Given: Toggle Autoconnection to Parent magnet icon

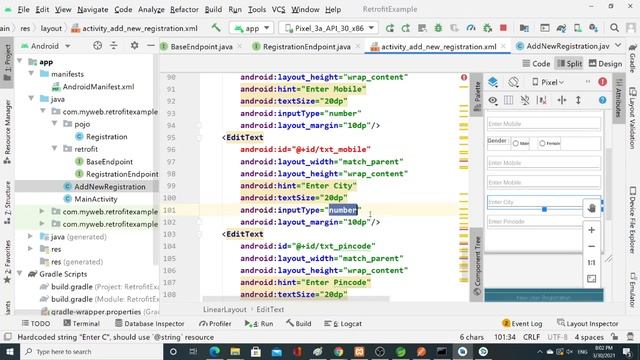Looking at the screenshot, I should [525, 100].
